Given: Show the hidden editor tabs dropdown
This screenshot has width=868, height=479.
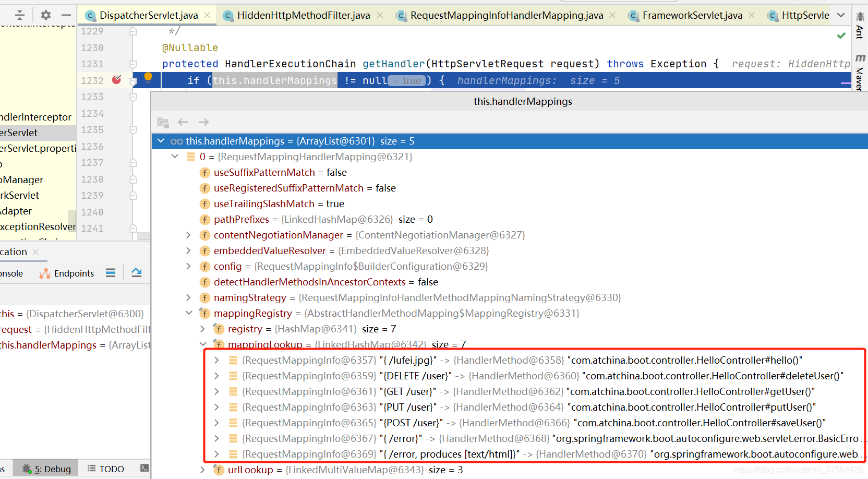Looking at the screenshot, I should click(x=841, y=15).
